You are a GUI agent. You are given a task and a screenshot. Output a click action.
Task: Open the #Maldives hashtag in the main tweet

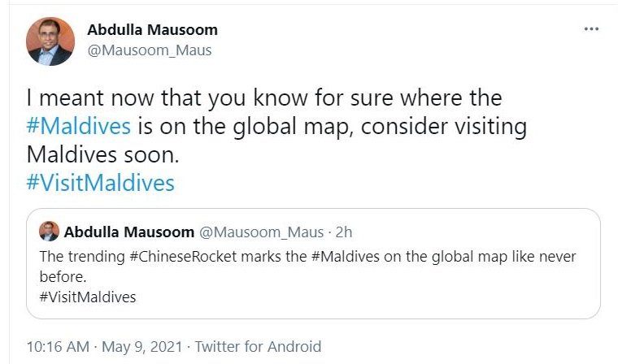pos(78,127)
